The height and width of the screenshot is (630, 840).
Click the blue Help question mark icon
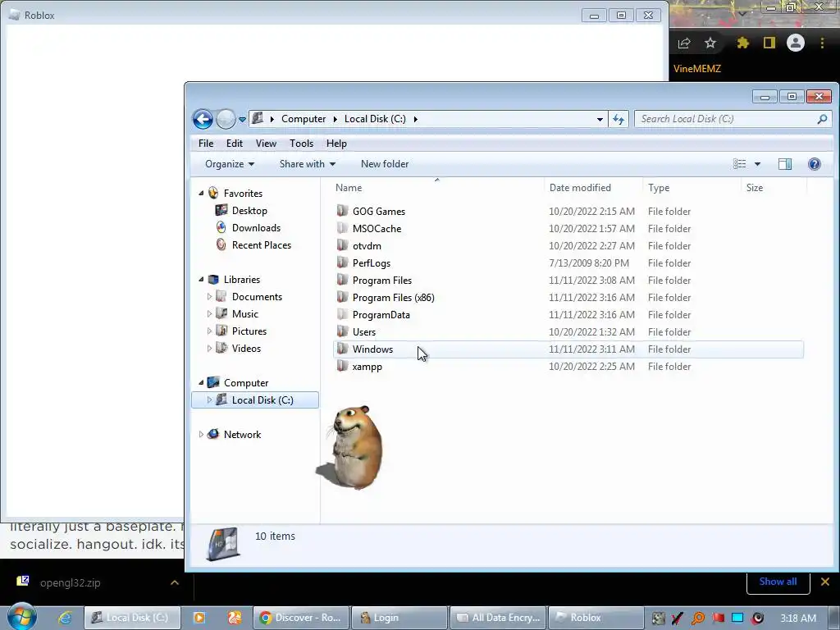(815, 164)
